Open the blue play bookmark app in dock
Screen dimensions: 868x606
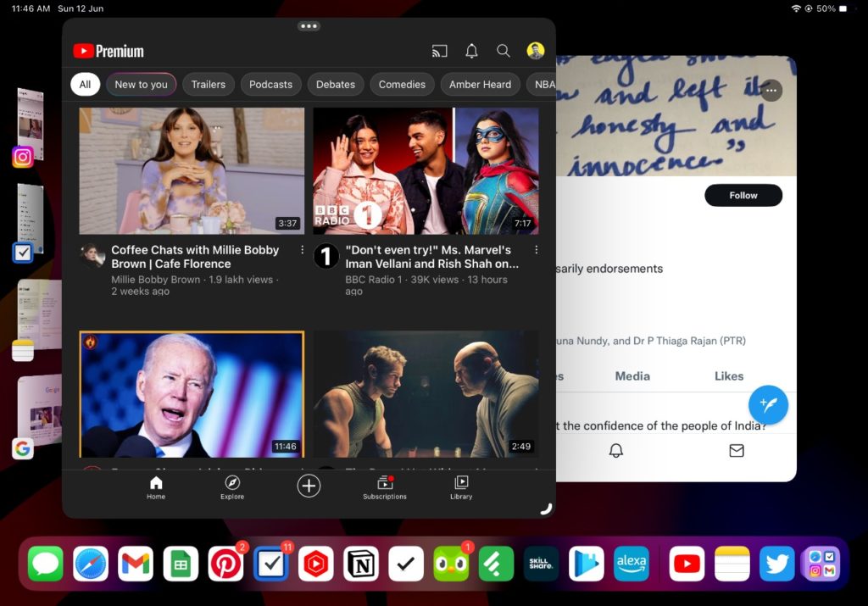tap(587, 564)
